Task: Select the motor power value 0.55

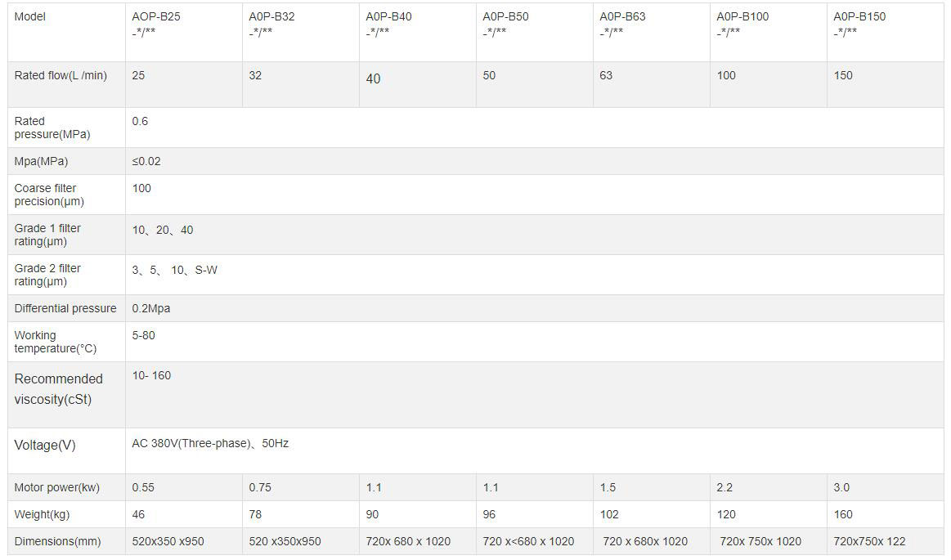Action: 143,487
